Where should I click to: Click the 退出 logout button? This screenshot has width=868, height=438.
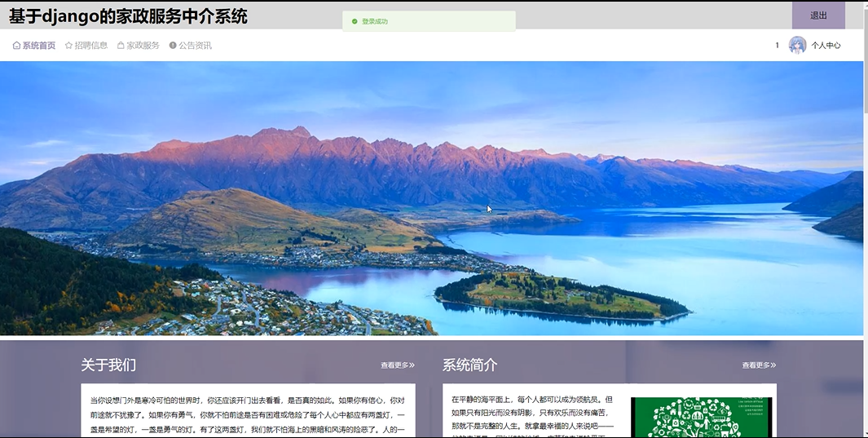click(818, 15)
